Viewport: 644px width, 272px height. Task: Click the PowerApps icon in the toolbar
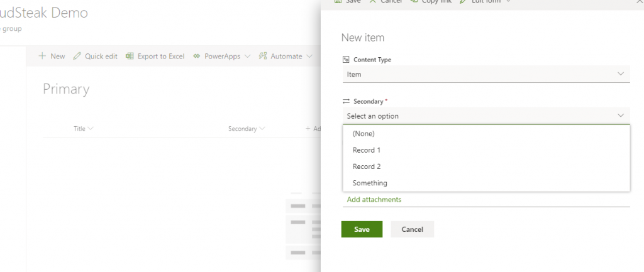197,56
